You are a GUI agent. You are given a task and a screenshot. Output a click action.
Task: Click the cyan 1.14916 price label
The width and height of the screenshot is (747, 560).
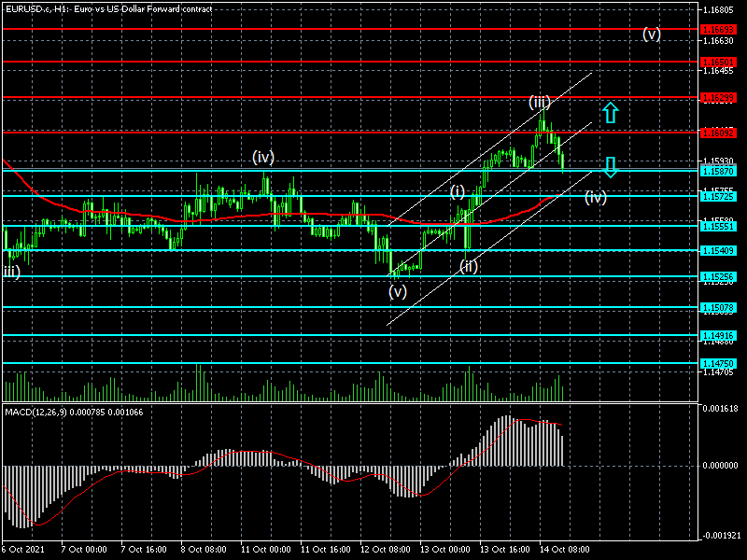click(x=718, y=336)
